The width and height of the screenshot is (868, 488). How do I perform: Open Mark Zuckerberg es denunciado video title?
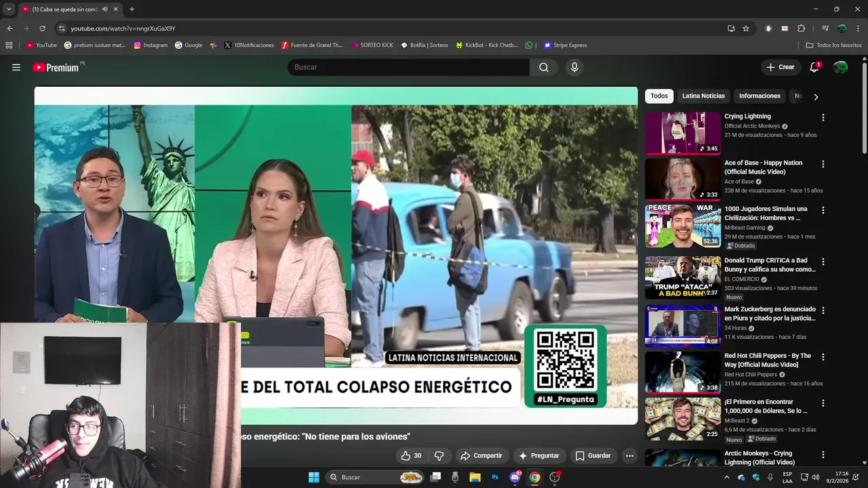[770, 314]
